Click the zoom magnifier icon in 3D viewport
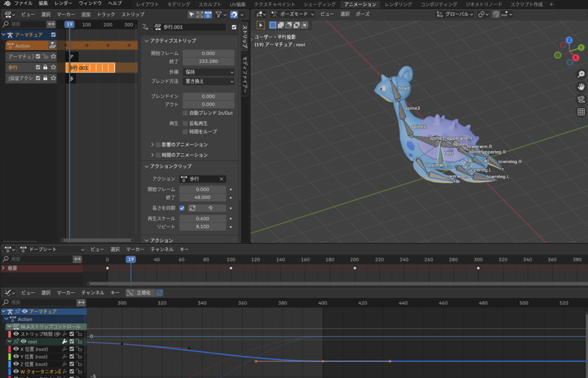This screenshot has height=378, width=588. (x=581, y=74)
